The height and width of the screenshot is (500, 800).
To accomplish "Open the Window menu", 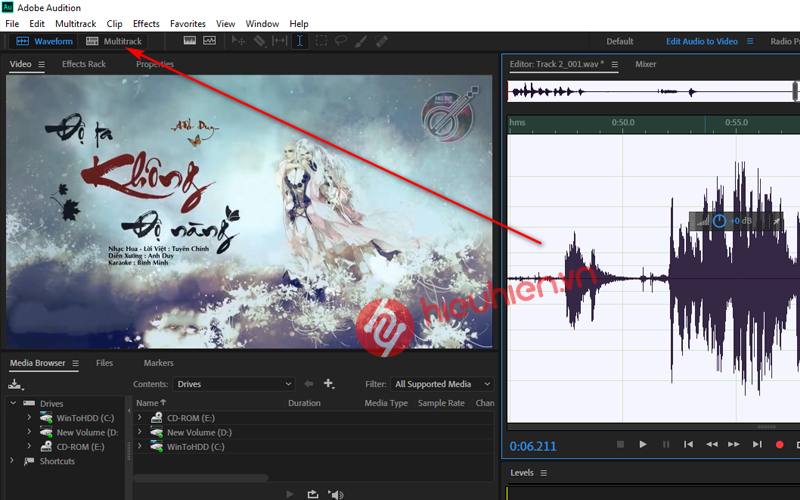I will click(262, 24).
